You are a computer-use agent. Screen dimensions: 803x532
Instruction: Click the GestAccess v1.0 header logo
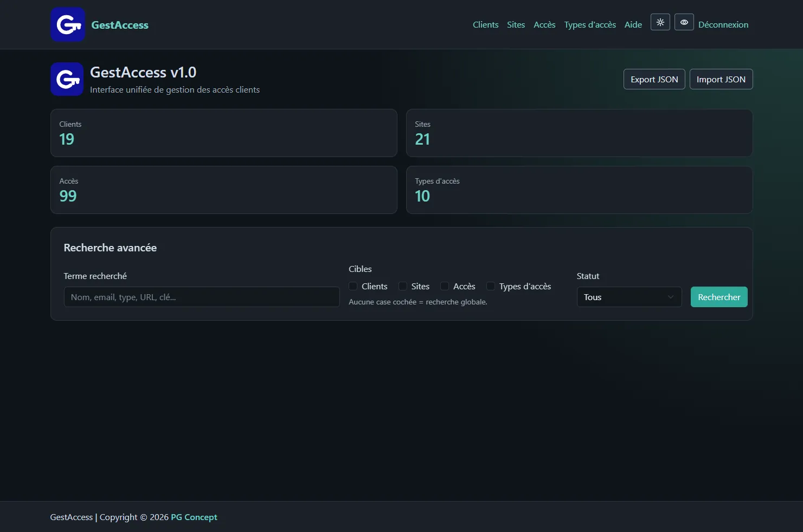pos(67,79)
